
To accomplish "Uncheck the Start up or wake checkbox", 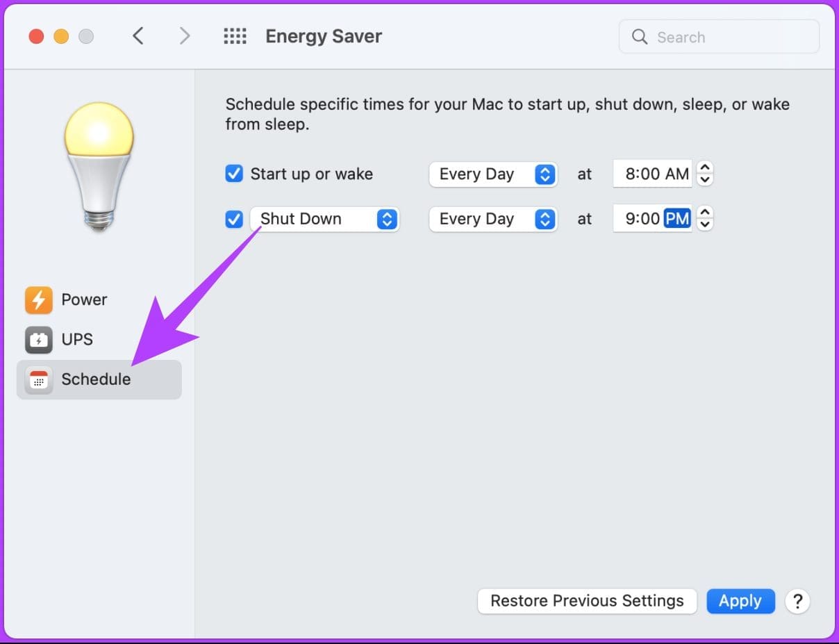I will 234,174.
